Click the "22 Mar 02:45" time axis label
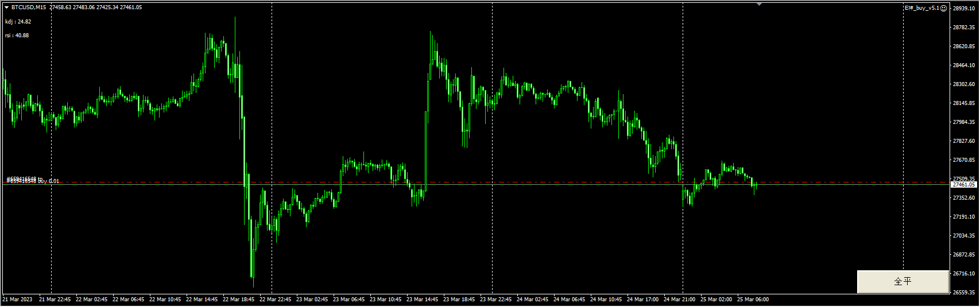 tap(92, 300)
